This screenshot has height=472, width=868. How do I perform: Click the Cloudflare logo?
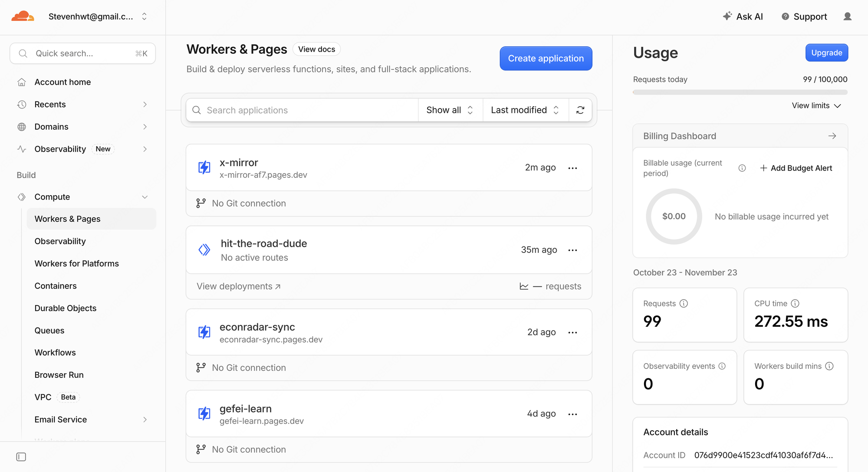[x=23, y=16]
